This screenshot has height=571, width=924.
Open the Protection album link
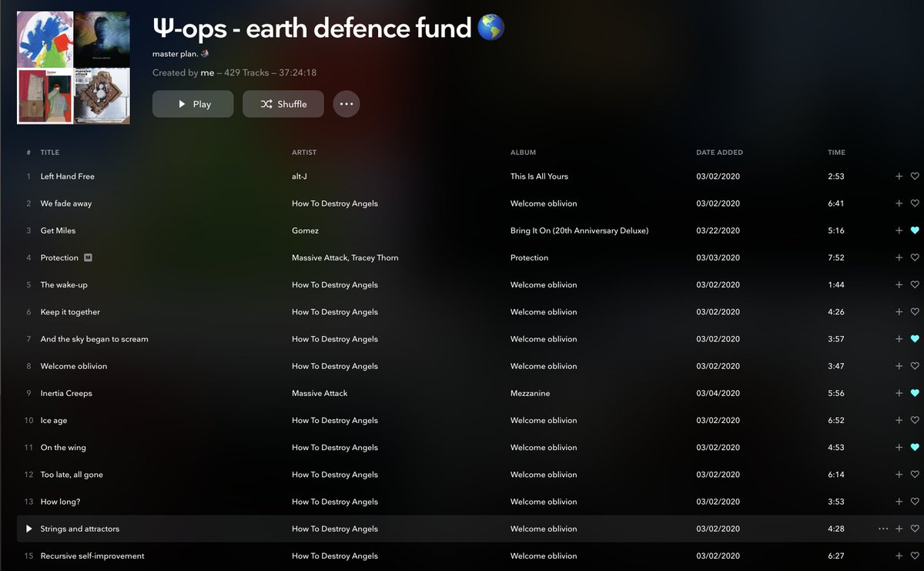pyautogui.click(x=529, y=257)
